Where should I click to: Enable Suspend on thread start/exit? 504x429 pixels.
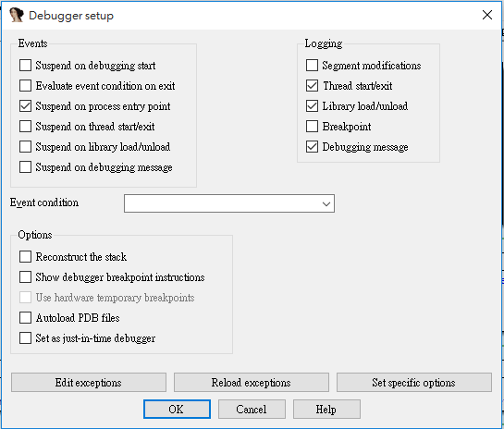(25, 127)
